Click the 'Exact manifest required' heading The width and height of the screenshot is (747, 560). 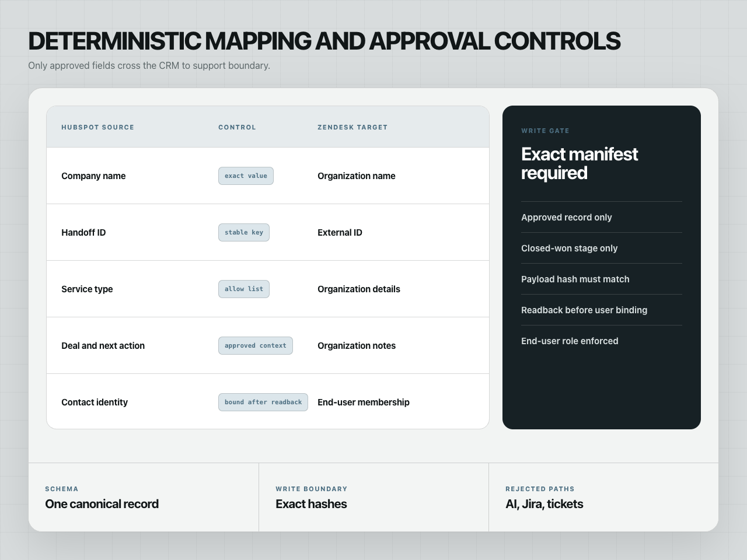tap(580, 163)
